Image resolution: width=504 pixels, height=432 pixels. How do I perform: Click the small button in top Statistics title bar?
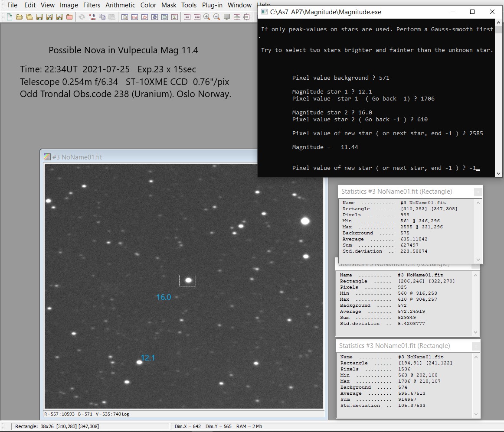click(477, 192)
